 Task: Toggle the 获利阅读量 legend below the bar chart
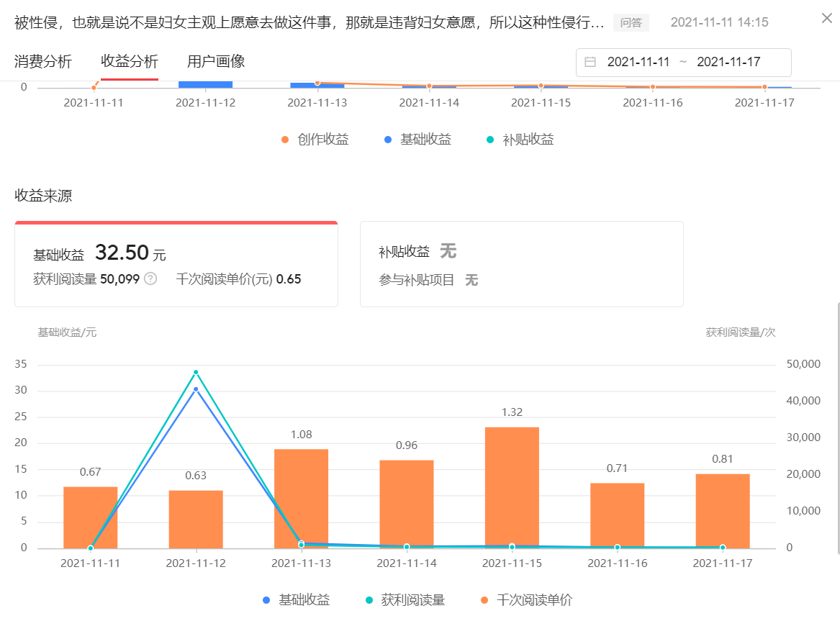click(414, 599)
